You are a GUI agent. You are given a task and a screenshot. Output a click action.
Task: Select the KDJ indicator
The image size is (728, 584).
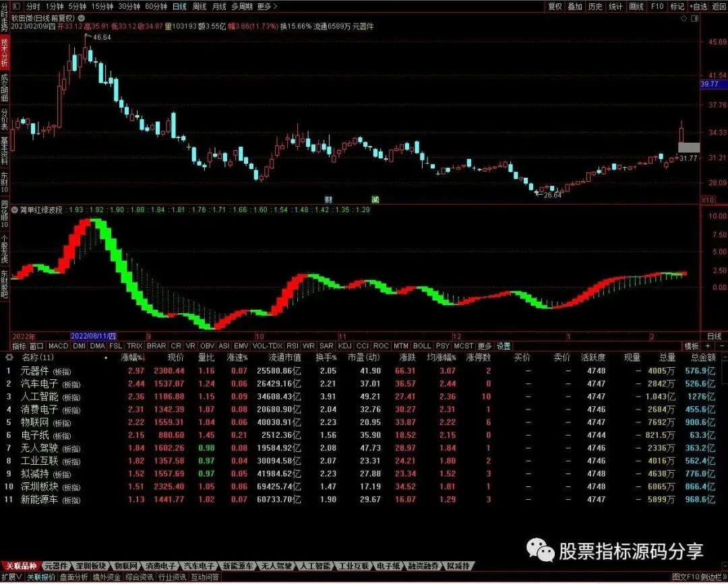click(x=345, y=346)
